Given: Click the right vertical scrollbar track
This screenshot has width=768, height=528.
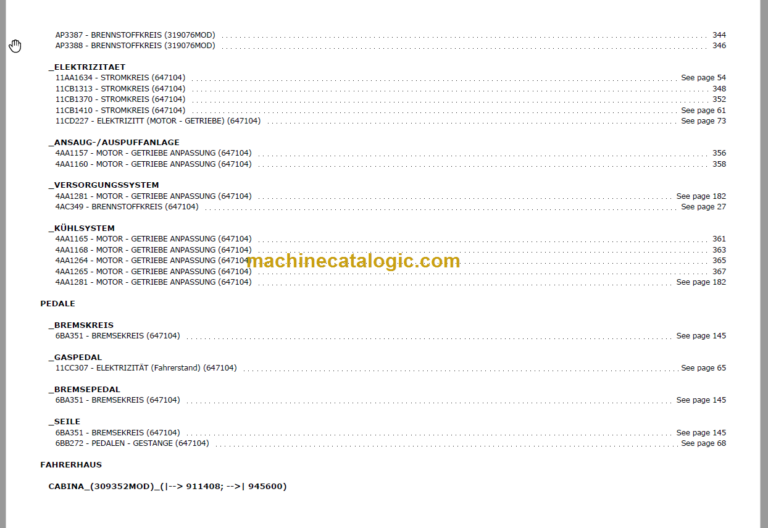Looking at the screenshot, I should coord(764,264).
